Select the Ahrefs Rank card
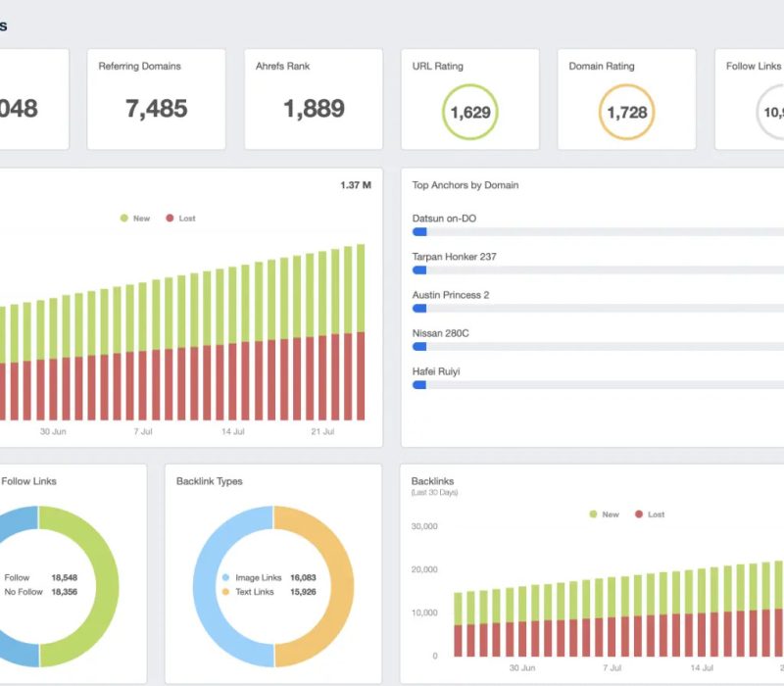The width and height of the screenshot is (784, 686). pyautogui.click(x=312, y=98)
